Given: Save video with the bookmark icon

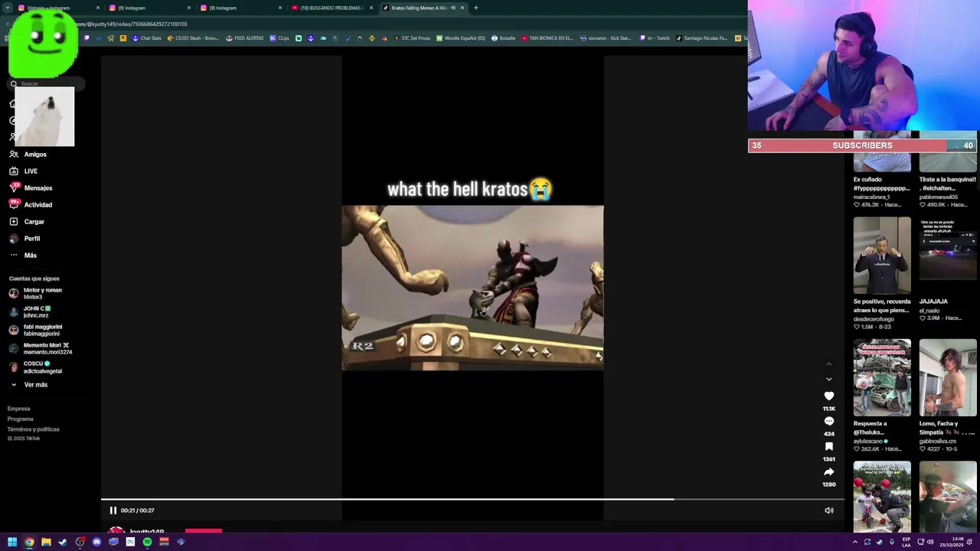Looking at the screenshot, I should pos(828,446).
